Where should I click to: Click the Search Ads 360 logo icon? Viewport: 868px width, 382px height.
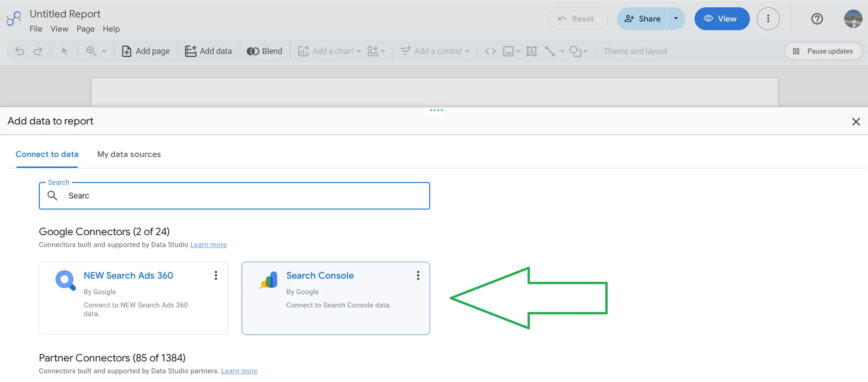point(66,280)
